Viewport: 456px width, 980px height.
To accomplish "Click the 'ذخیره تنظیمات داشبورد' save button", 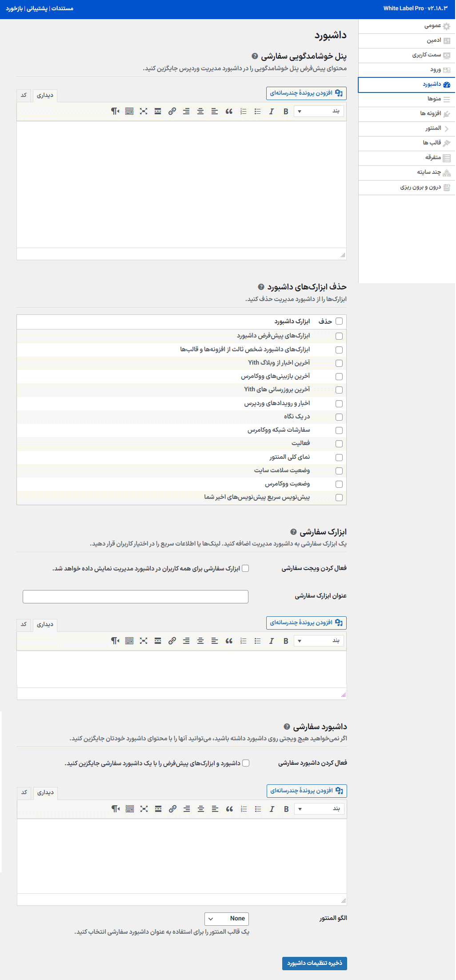I will pos(315,963).
